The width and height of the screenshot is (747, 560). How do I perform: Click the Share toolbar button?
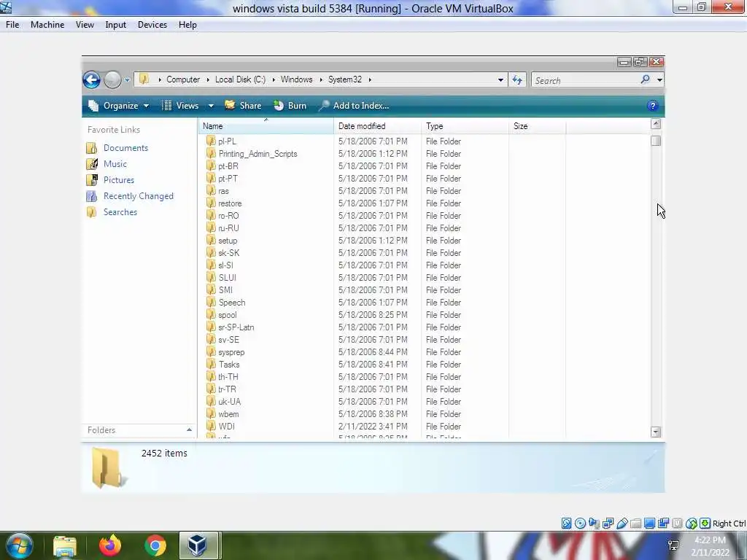point(243,106)
